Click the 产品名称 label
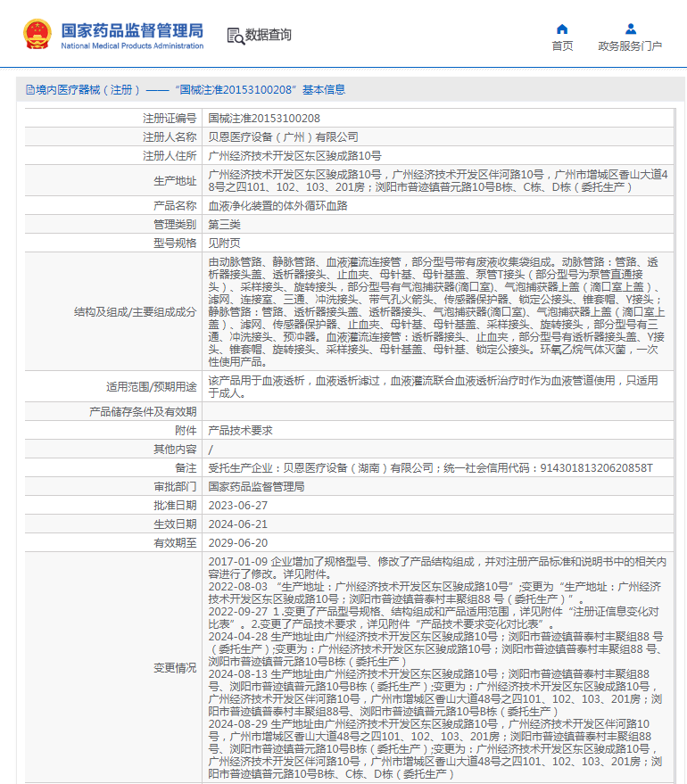Image resolution: width=687 pixels, height=784 pixels. coord(175,206)
